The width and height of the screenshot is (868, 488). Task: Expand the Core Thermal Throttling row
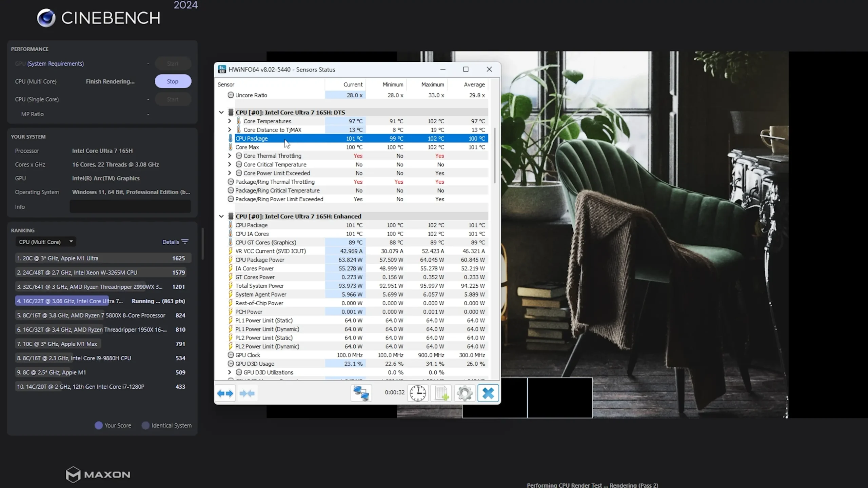(230, 156)
